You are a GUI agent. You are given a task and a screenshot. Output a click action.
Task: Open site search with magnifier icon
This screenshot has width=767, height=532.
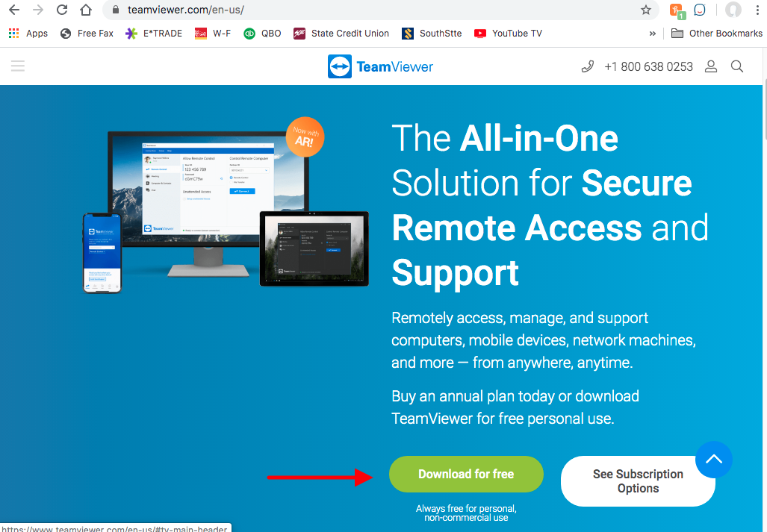[736, 66]
